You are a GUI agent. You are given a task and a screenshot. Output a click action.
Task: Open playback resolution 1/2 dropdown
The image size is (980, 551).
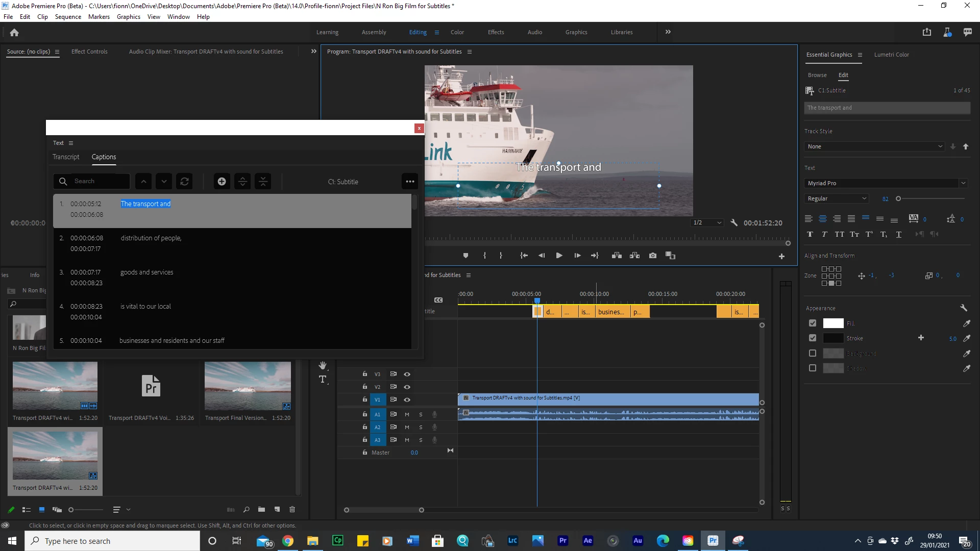(x=707, y=223)
